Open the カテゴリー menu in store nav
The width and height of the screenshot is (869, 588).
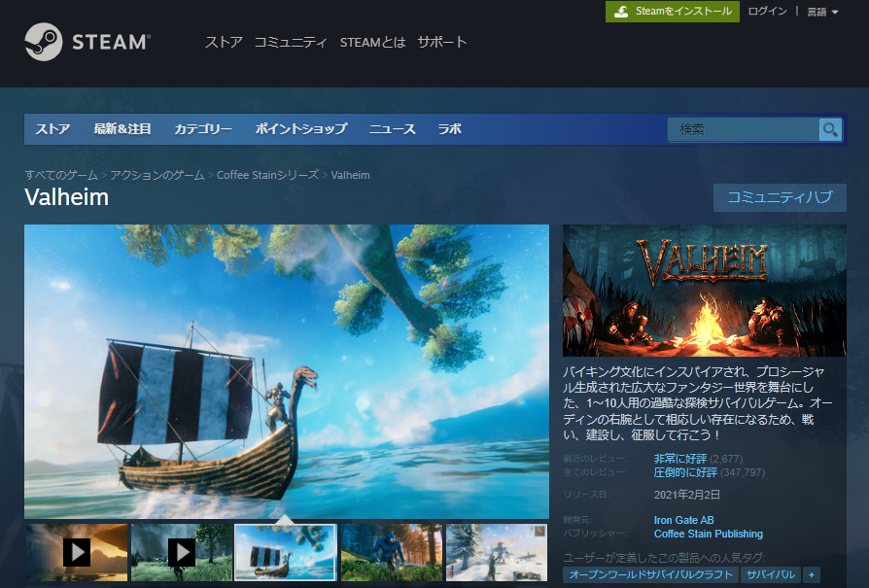[203, 129]
